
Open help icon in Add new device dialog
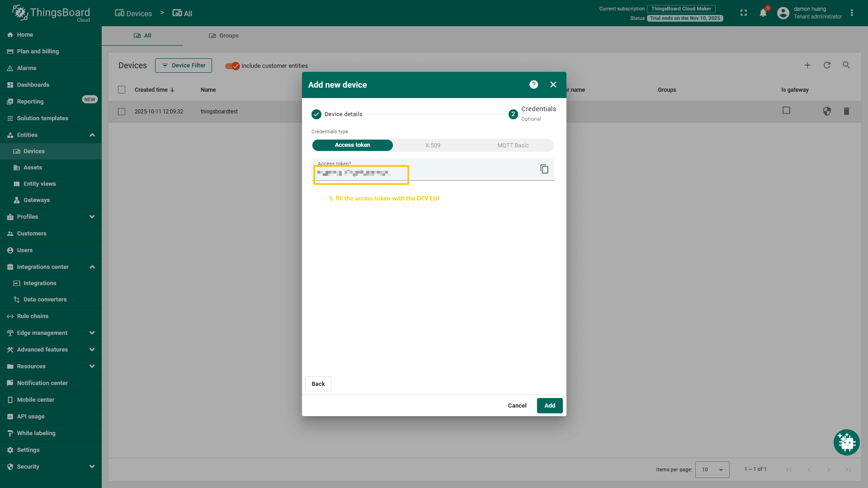(533, 84)
